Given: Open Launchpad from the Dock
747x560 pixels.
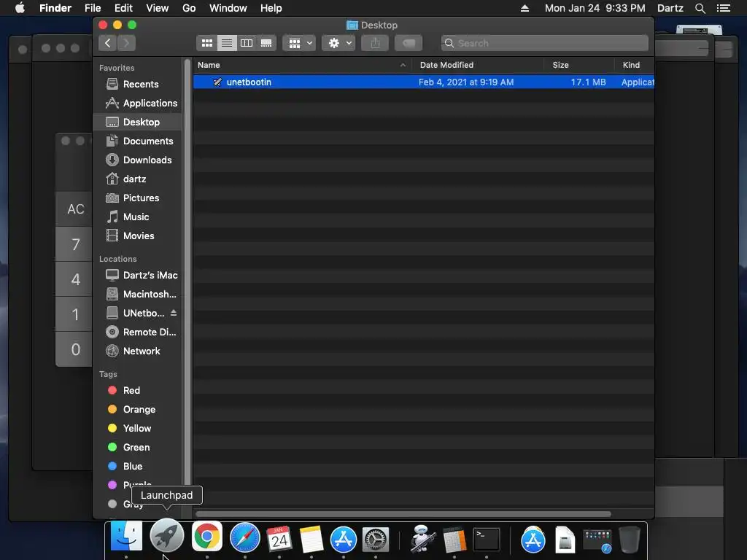Looking at the screenshot, I should pyautogui.click(x=167, y=537).
